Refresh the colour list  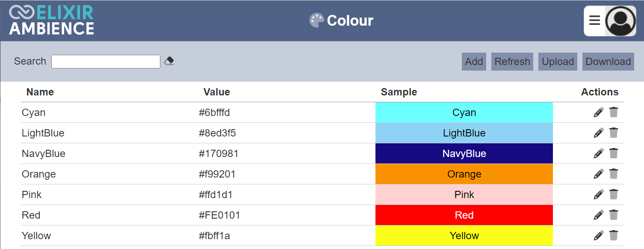tap(512, 61)
